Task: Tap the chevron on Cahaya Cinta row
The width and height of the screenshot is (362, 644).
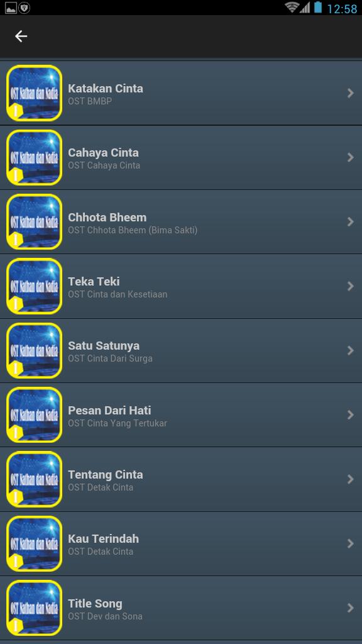Action: click(x=351, y=157)
